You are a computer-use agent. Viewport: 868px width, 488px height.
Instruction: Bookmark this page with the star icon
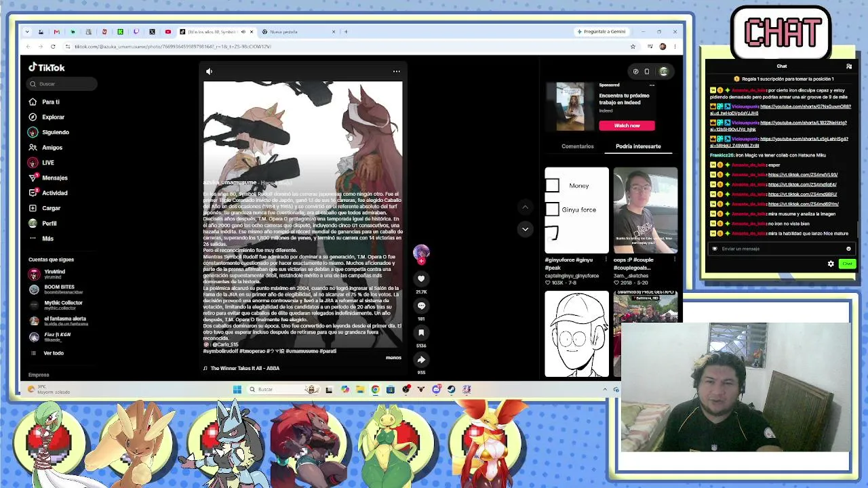point(633,46)
